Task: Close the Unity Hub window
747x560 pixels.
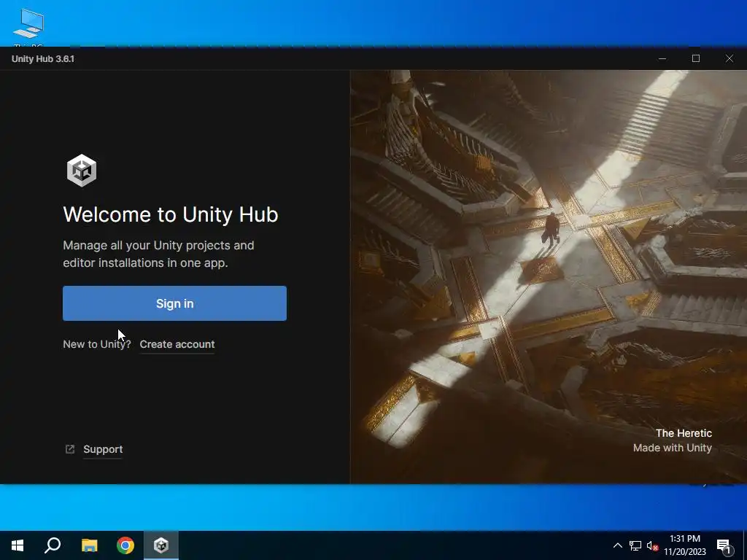Action: (729, 58)
